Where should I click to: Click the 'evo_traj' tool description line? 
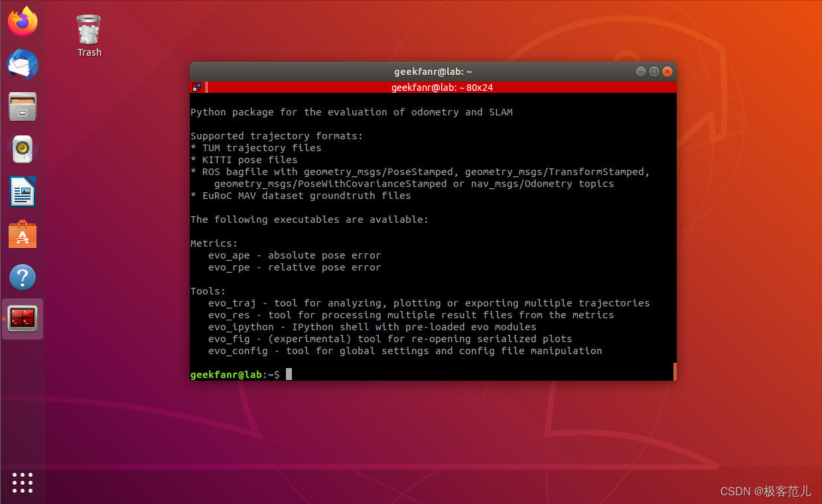click(429, 303)
